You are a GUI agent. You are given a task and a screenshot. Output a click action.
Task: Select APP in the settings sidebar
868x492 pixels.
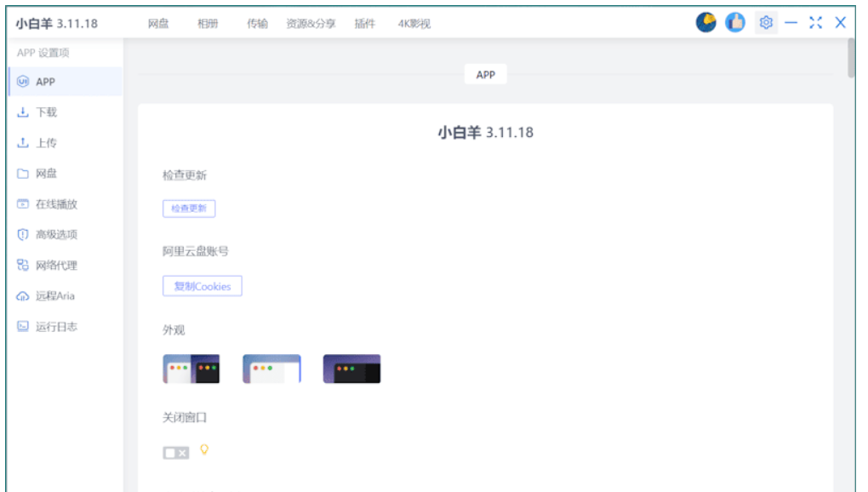pyautogui.click(x=66, y=82)
